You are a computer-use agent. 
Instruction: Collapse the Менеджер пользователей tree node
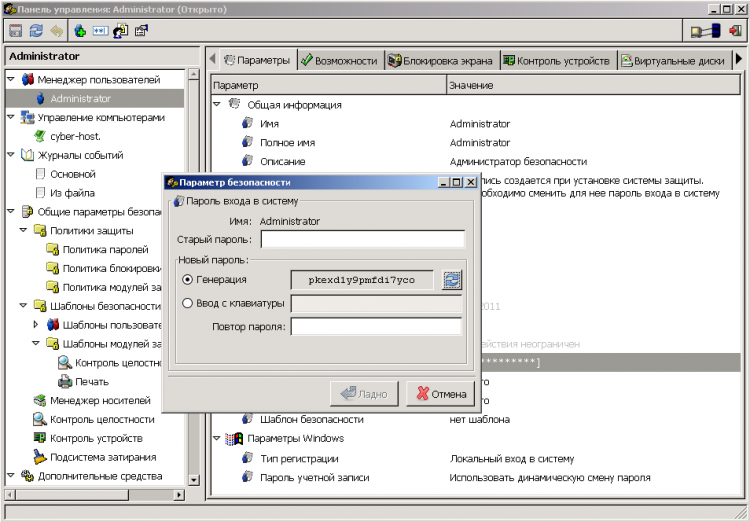11,79
